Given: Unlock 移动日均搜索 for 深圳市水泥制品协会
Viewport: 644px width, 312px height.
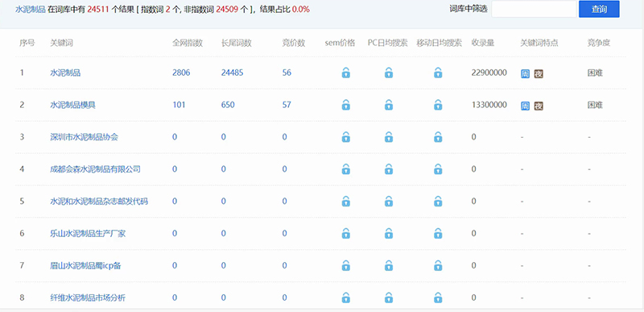Looking at the screenshot, I should 438,137.
